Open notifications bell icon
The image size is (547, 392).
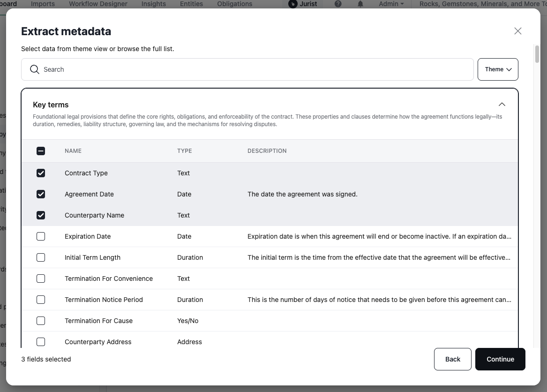tap(360, 4)
